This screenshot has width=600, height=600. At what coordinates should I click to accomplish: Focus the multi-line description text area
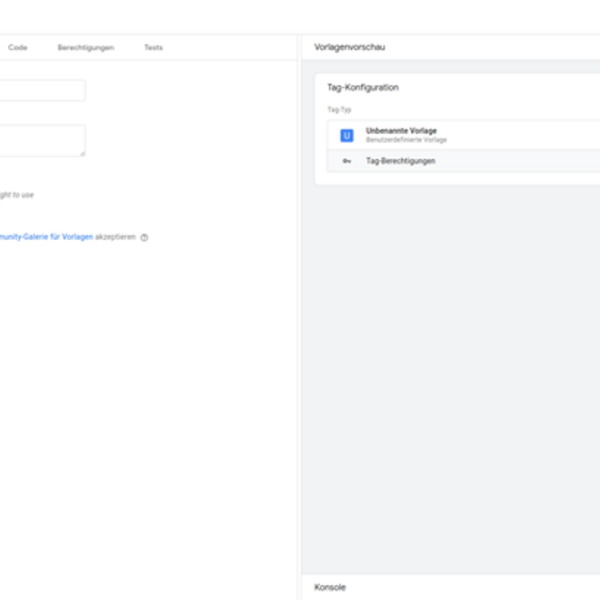click(x=40, y=140)
